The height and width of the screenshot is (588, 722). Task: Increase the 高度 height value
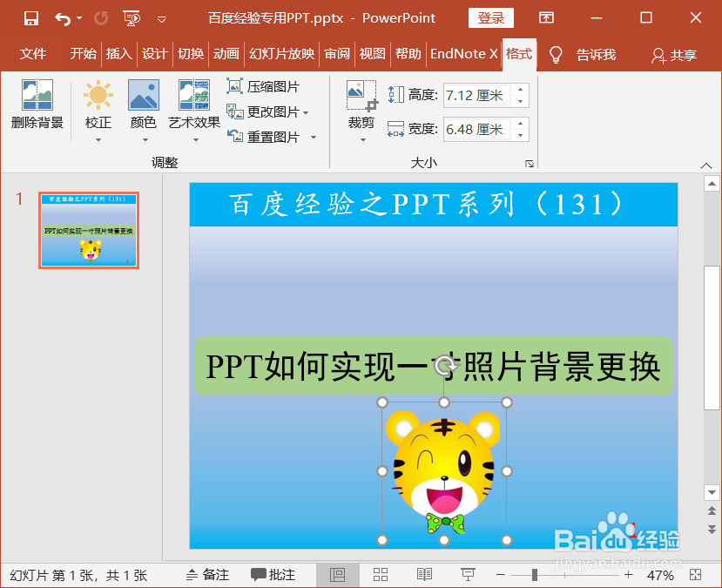[520, 90]
